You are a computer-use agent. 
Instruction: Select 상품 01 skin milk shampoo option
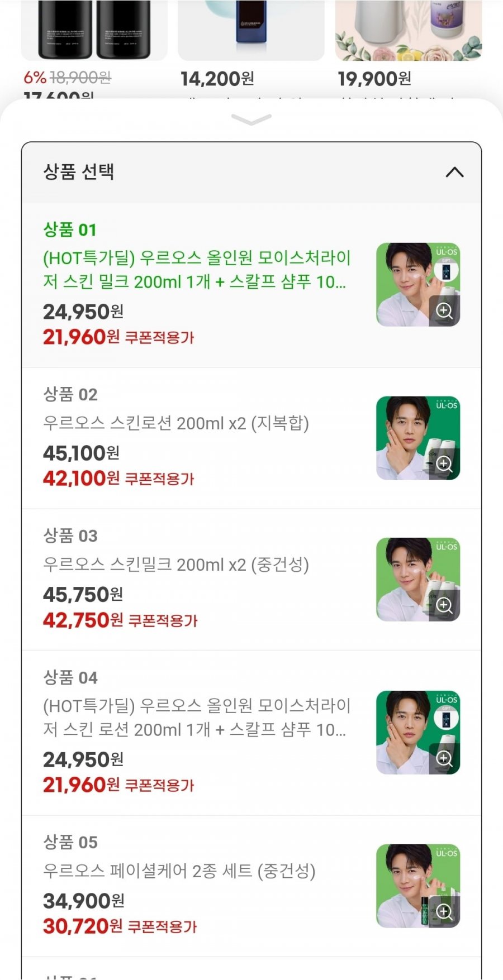(196, 270)
